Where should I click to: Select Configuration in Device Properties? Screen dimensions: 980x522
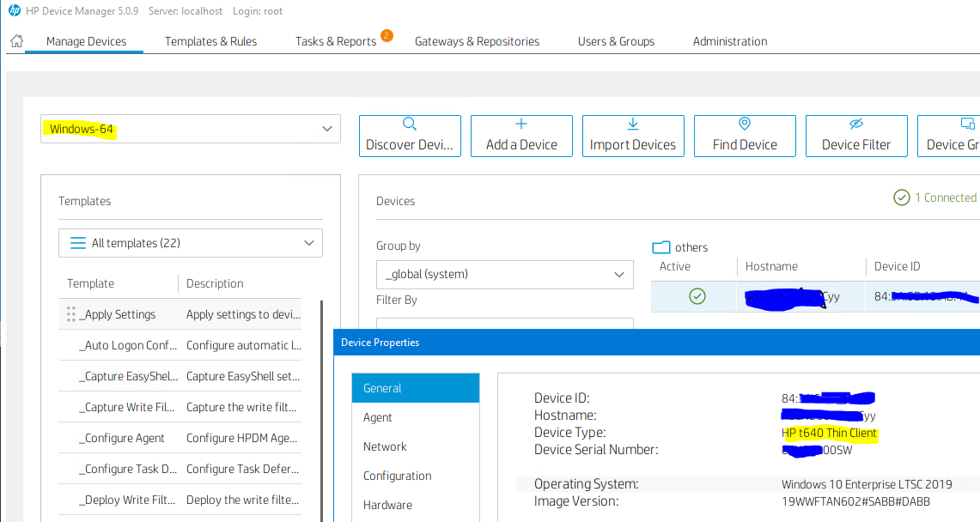click(x=416, y=475)
